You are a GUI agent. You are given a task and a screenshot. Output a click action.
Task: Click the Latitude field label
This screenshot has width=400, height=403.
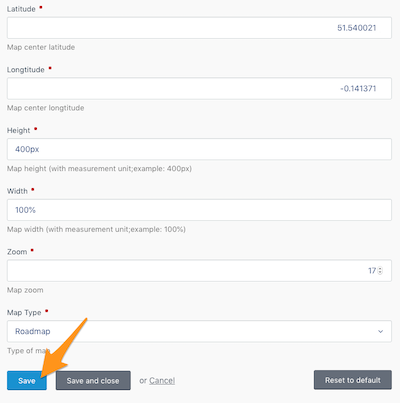(21, 9)
